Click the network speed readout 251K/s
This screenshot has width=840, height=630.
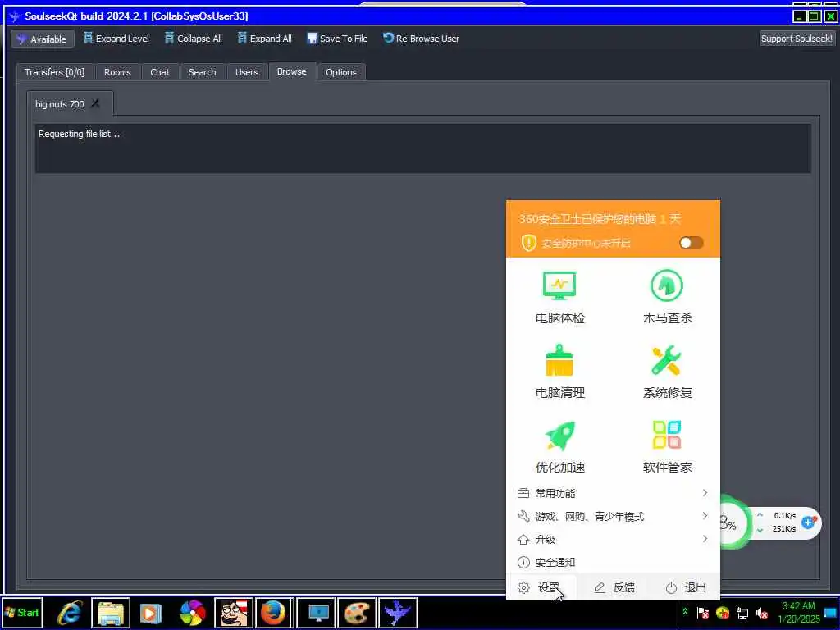[x=783, y=529]
